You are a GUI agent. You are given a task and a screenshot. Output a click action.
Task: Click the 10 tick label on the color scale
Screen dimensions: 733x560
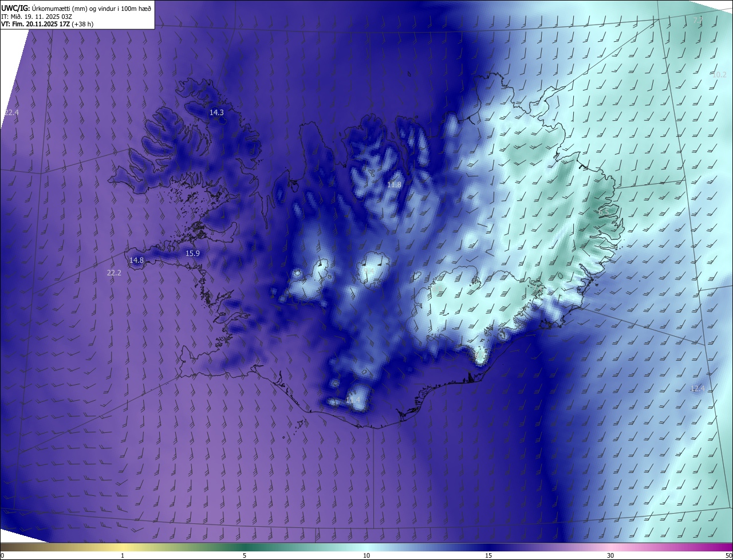[366, 555]
